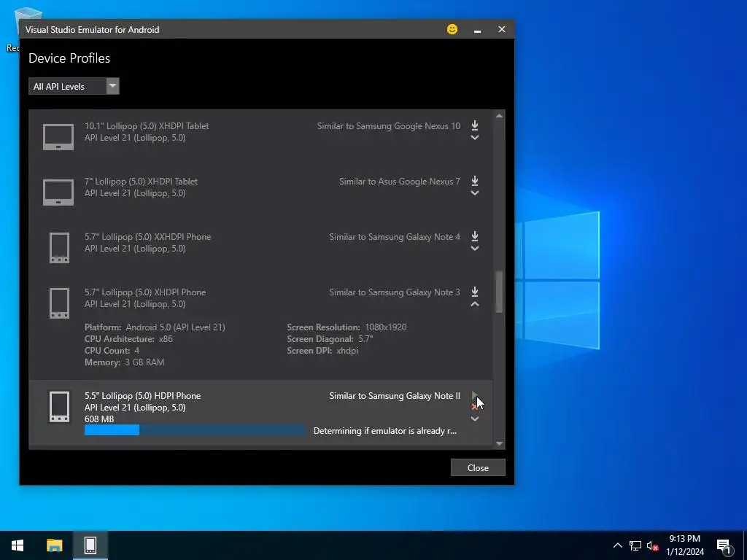Open File Explorer from the taskbar
This screenshot has width=747, height=560.
pos(54,545)
